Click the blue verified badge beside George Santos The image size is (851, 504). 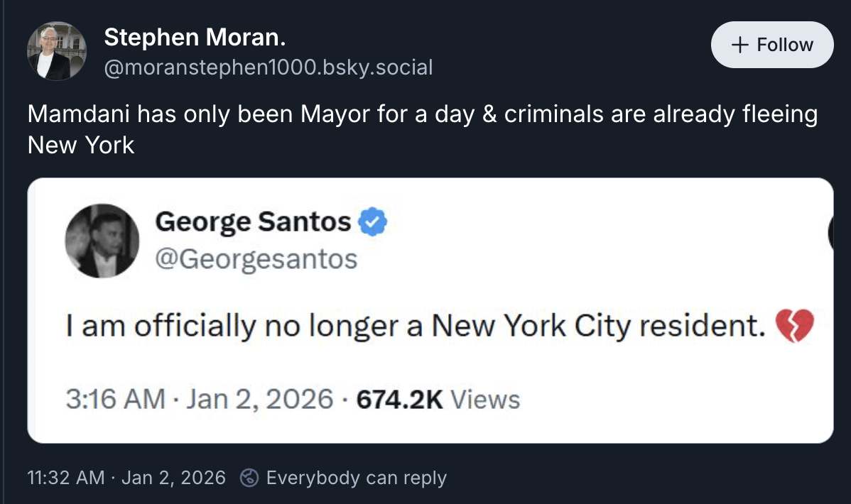[x=372, y=223]
